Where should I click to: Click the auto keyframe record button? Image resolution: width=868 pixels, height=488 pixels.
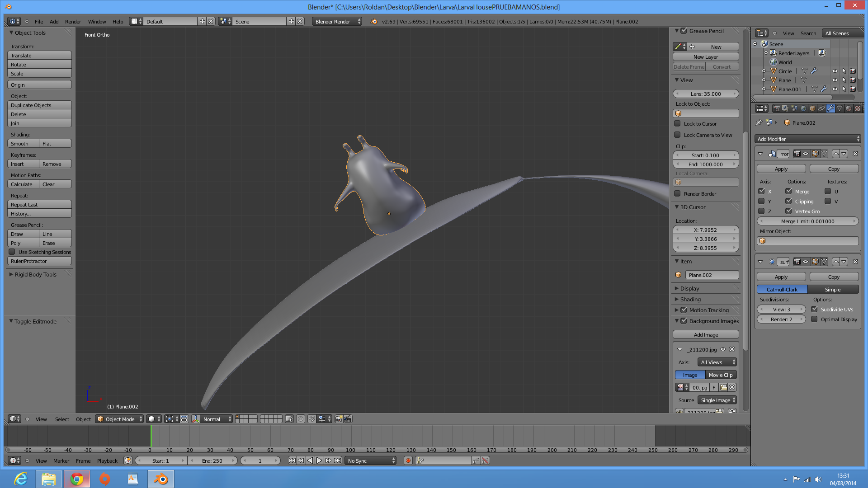coord(408,460)
